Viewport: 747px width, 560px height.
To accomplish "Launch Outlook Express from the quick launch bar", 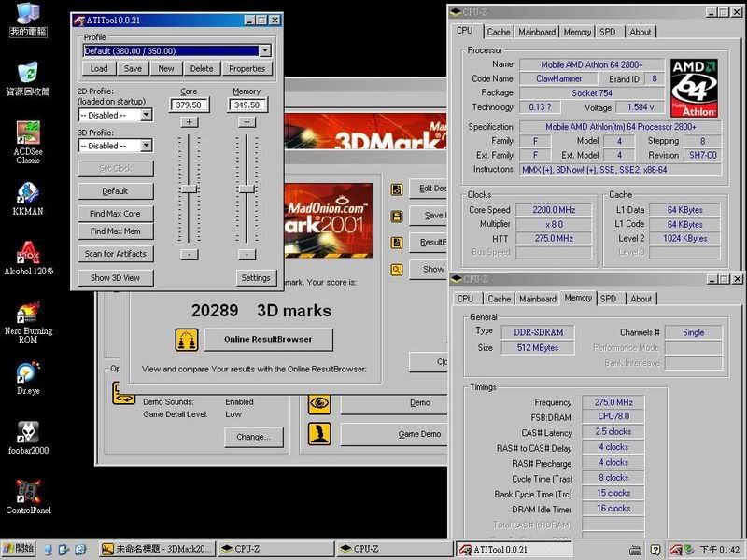I will (63, 550).
